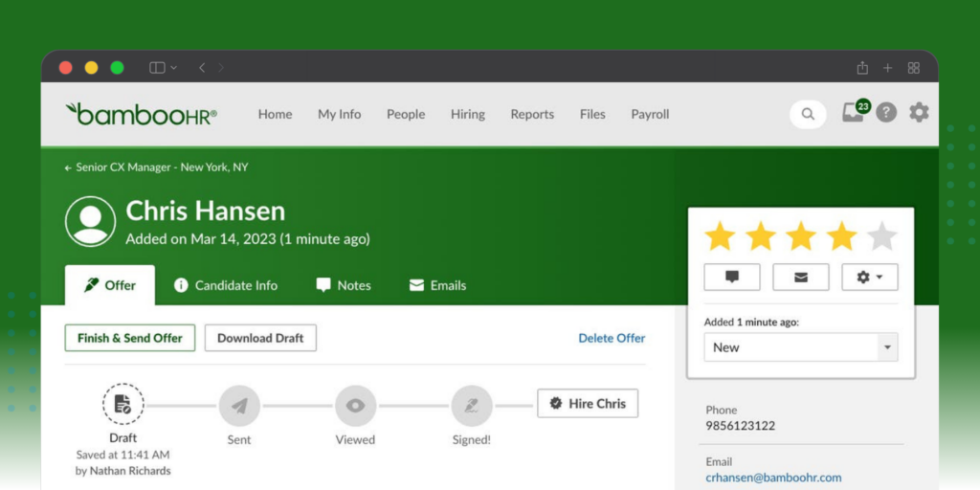This screenshot has width=980, height=490.
Task: Click the Signed stage icon
Action: pyautogui.click(x=472, y=406)
